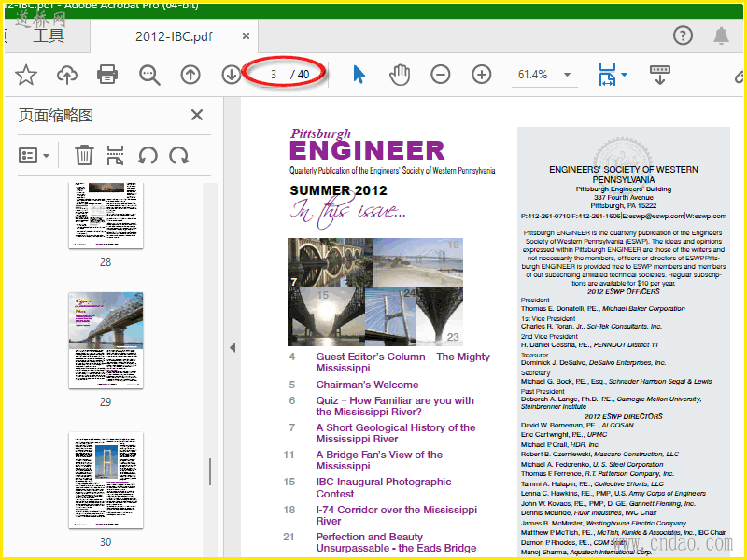This screenshot has height=560, width=747.
Task: Open the find text magnifier tool
Action: (149, 75)
